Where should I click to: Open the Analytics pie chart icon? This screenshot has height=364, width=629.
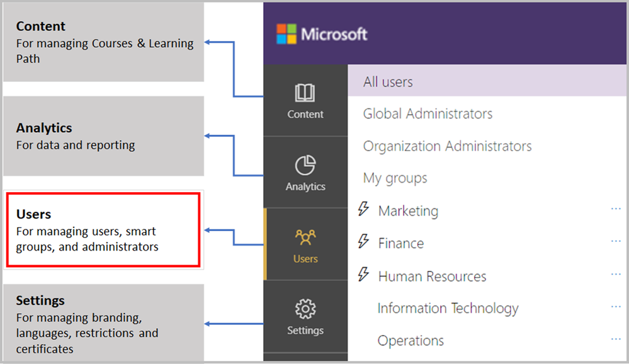point(305,165)
